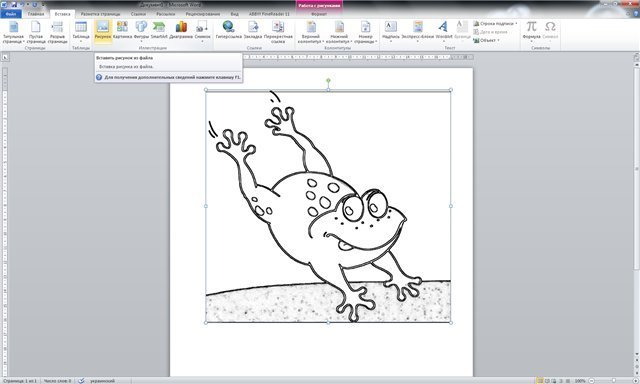
Task: Switch to the Вид tab
Action: [235, 14]
